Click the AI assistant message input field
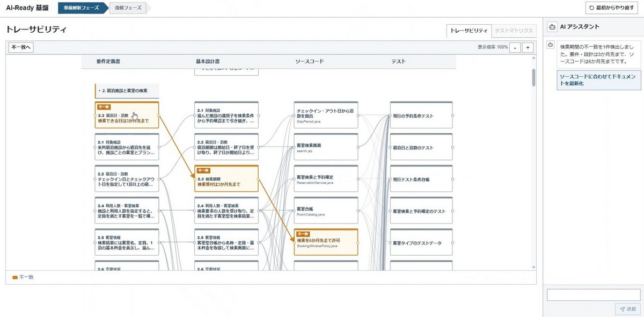 pos(594,295)
